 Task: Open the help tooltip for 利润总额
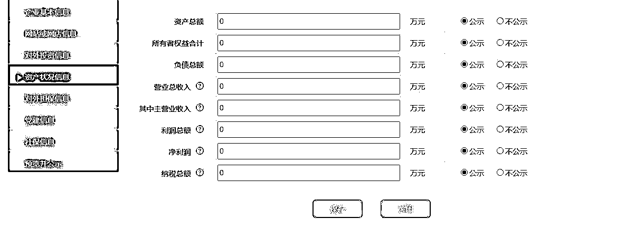(200, 129)
